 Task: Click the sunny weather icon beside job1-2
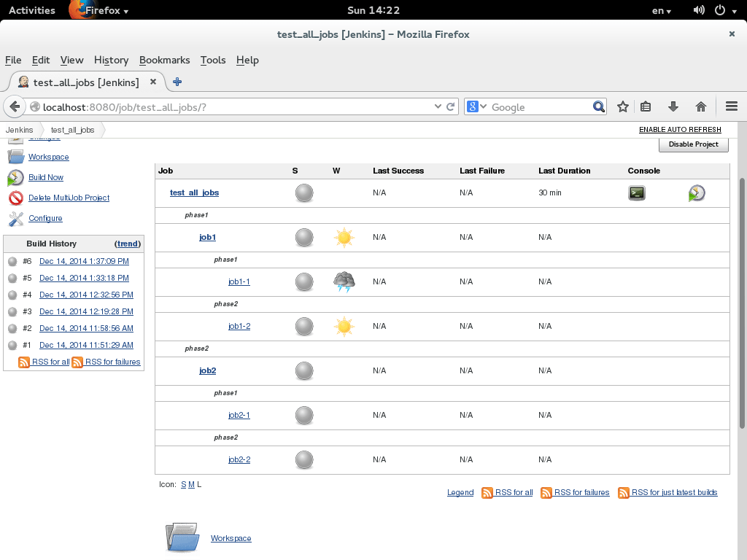coord(343,326)
